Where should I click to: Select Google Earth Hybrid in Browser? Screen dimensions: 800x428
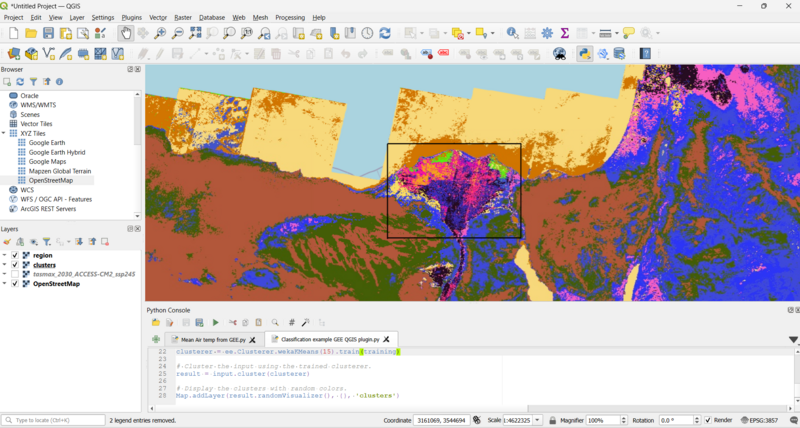click(x=56, y=152)
